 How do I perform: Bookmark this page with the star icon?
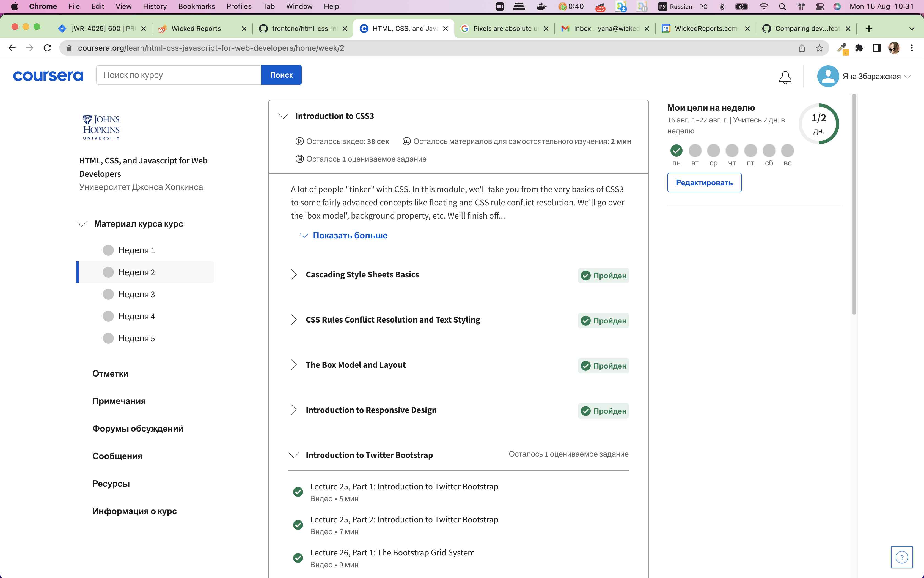coord(820,48)
